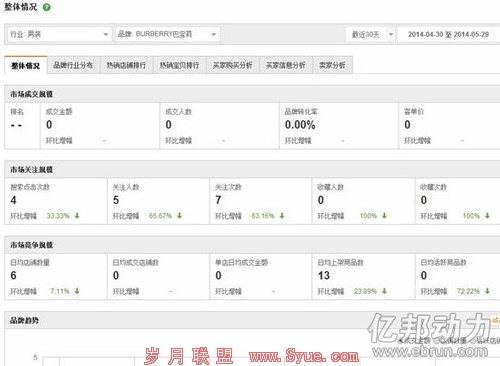500x366 pixels.
Task: Click the 客单价 label
Action: 414,111
